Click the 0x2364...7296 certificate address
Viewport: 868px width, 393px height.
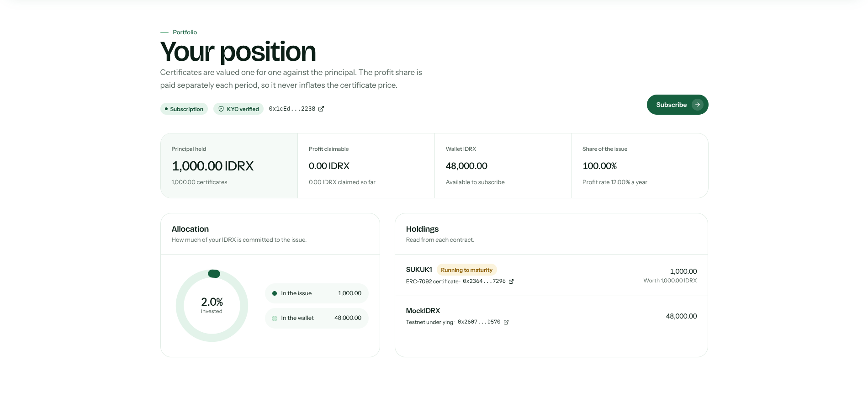[x=484, y=281]
